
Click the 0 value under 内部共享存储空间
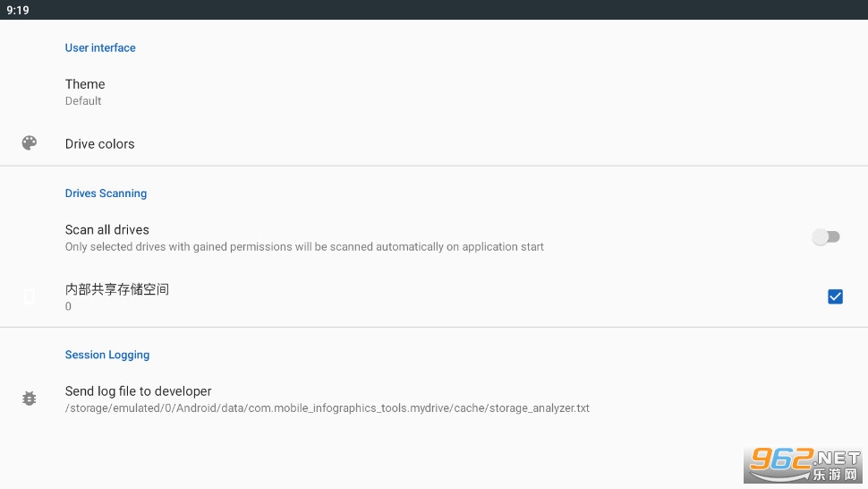68,306
